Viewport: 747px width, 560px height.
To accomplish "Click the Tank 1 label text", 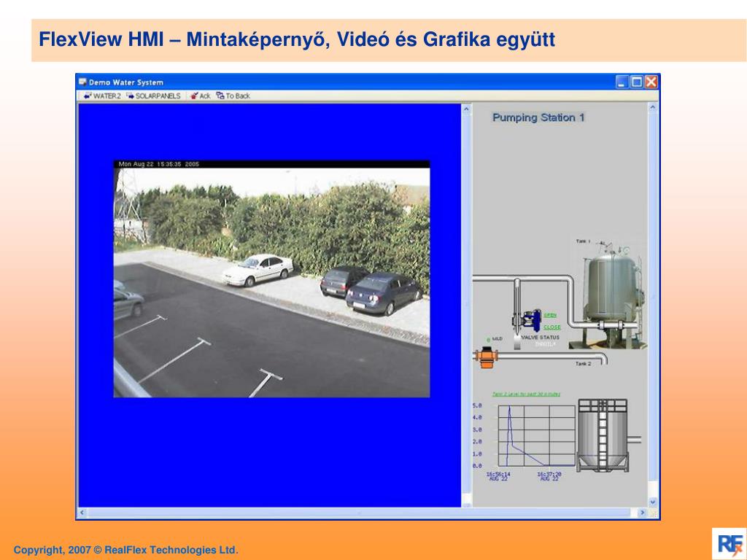I will point(583,241).
